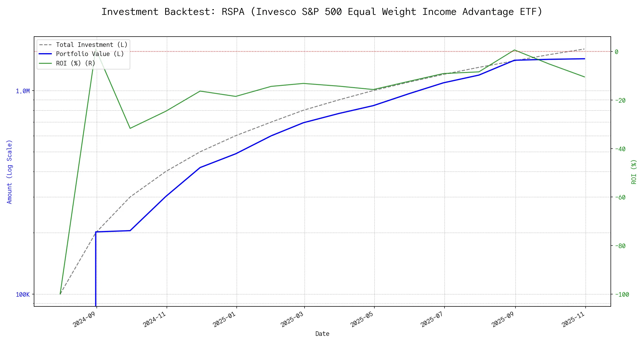Click the 2024-09 date tick label
The width and height of the screenshot is (644, 343).
(x=84, y=320)
